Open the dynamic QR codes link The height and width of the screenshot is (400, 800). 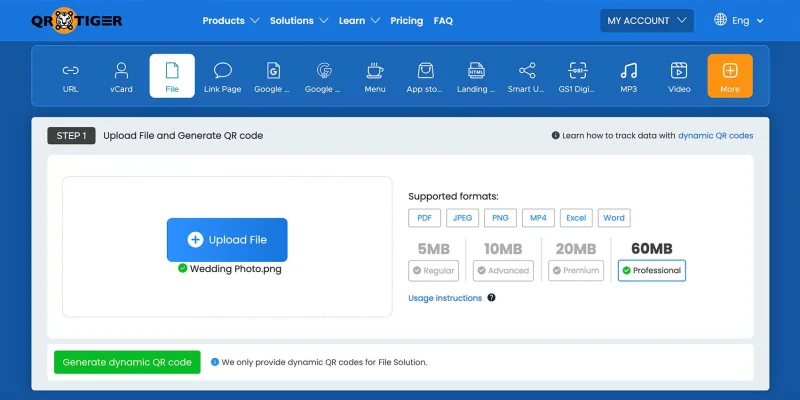click(715, 136)
